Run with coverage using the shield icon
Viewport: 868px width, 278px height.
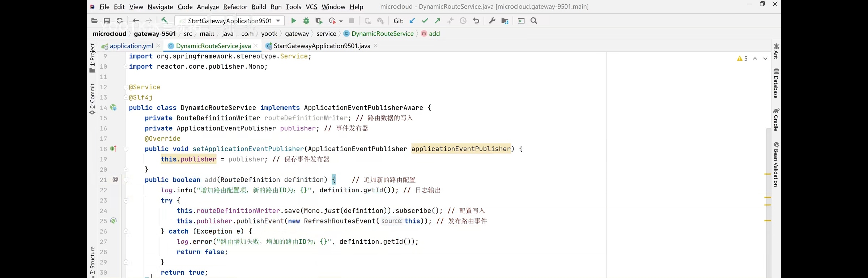tap(319, 21)
